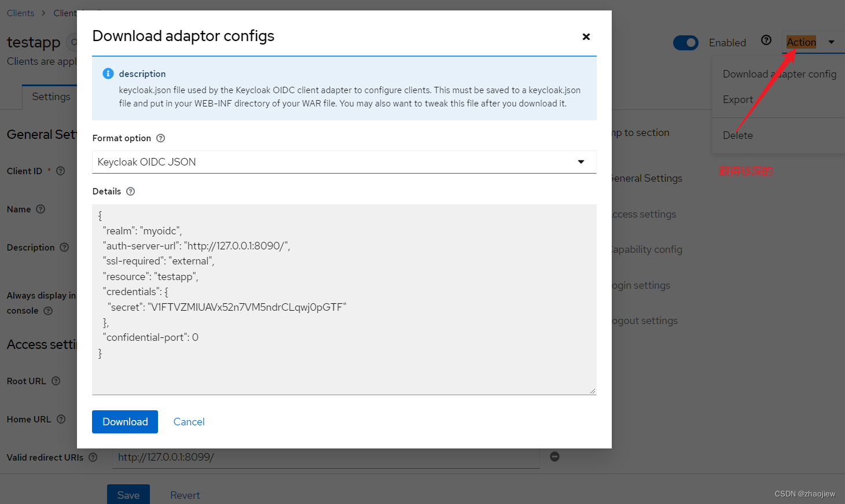Click the Details help icon
This screenshot has width=845, height=504.
(131, 192)
